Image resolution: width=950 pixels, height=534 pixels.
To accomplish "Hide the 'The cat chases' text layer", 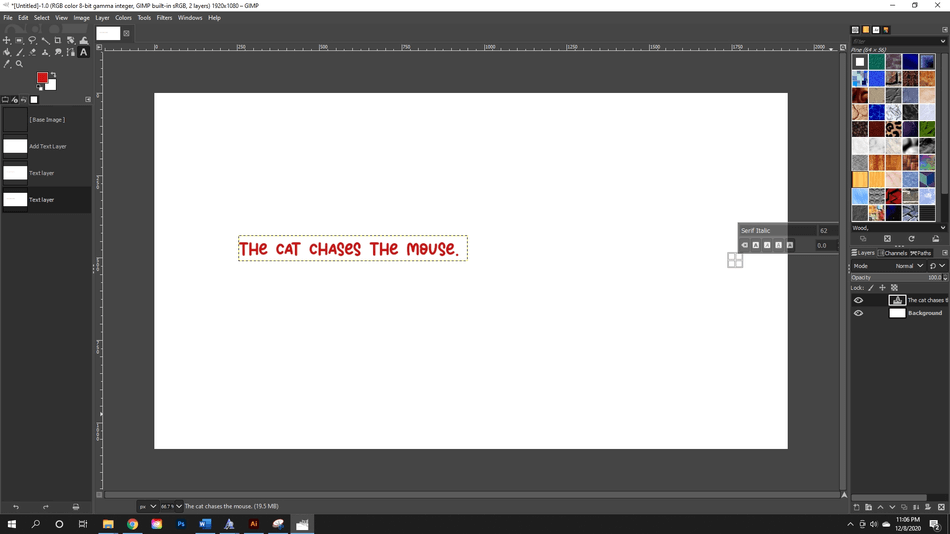I will 858,300.
